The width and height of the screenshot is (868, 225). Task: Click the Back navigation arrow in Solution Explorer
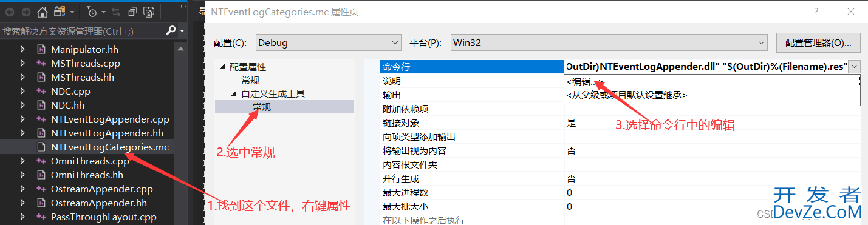pos(10,12)
